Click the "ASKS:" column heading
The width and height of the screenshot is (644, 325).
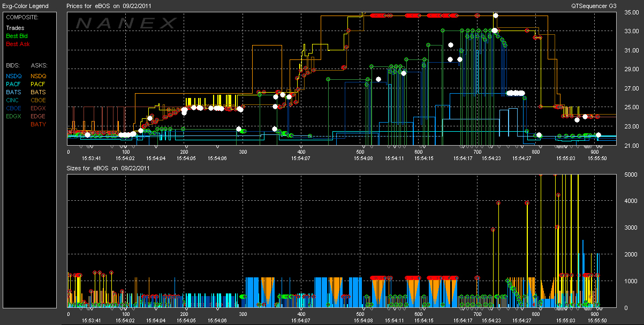(x=39, y=65)
